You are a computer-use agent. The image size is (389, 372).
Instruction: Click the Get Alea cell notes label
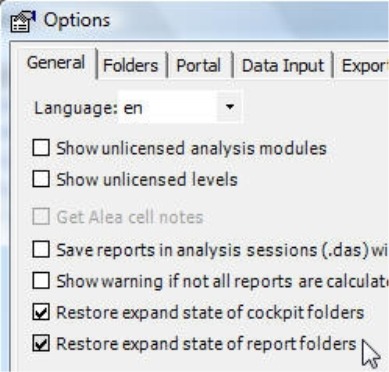coord(130,217)
